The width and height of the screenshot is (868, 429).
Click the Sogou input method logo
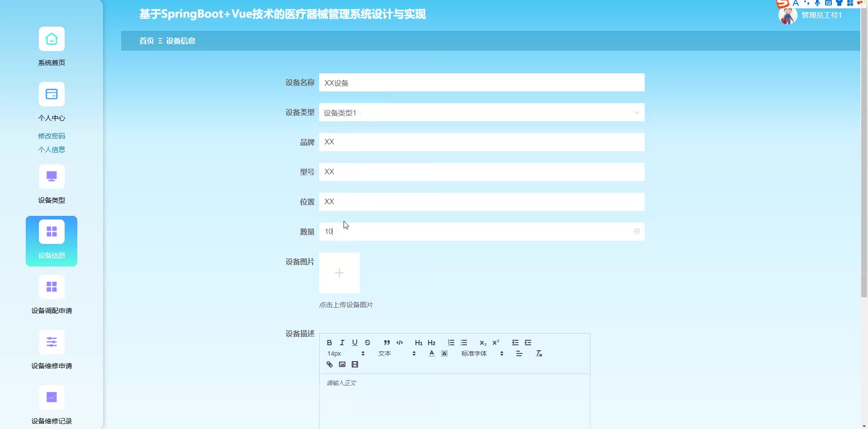click(783, 4)
